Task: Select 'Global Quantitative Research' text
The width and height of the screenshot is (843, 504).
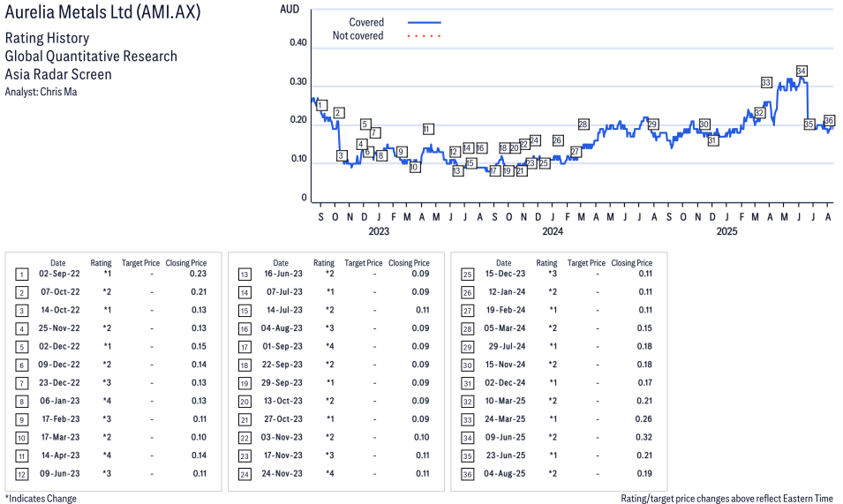Action: pos(91,56)
